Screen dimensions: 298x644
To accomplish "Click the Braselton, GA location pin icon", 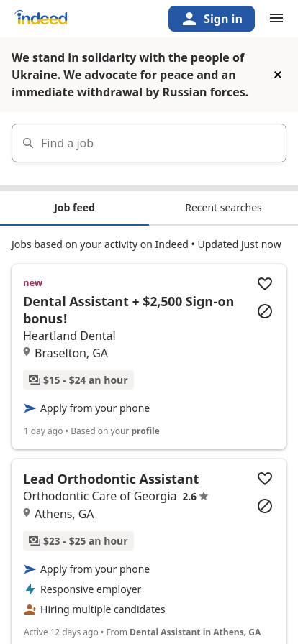I will (x=27, y=352).
